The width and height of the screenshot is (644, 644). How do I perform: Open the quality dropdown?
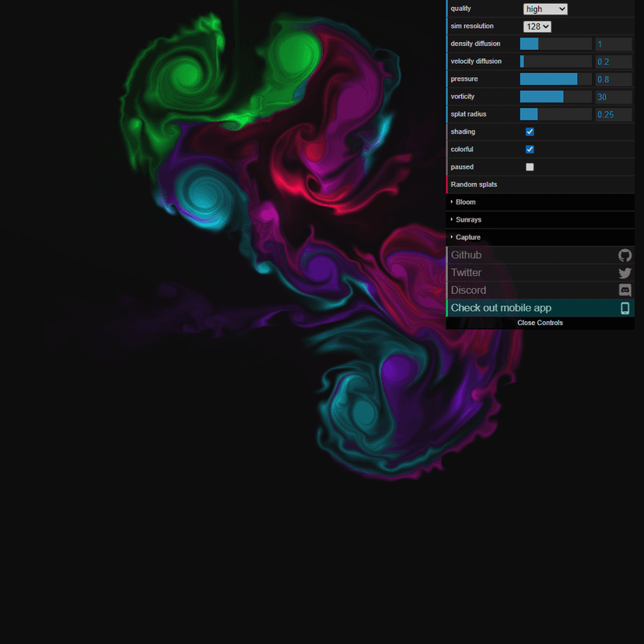click(545, 9)
